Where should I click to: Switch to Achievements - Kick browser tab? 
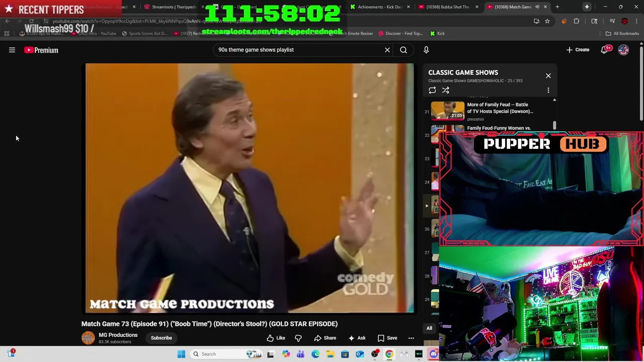[380, 7]
